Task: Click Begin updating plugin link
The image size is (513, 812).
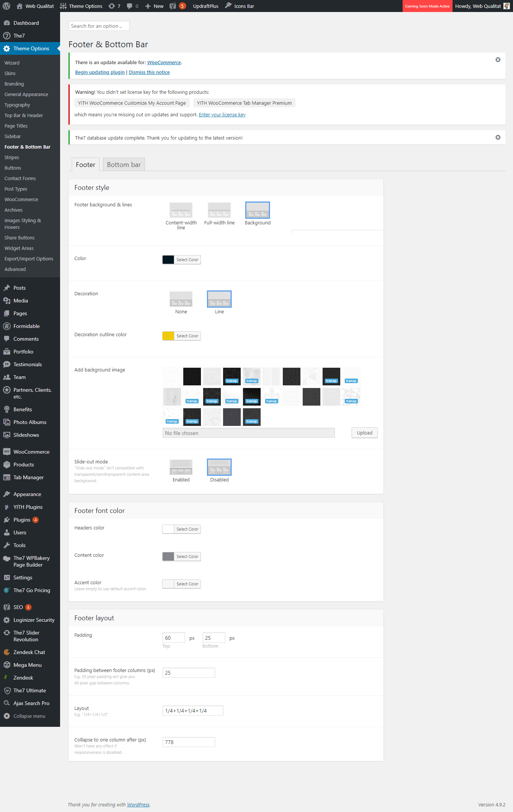Action: pos(100,72)
